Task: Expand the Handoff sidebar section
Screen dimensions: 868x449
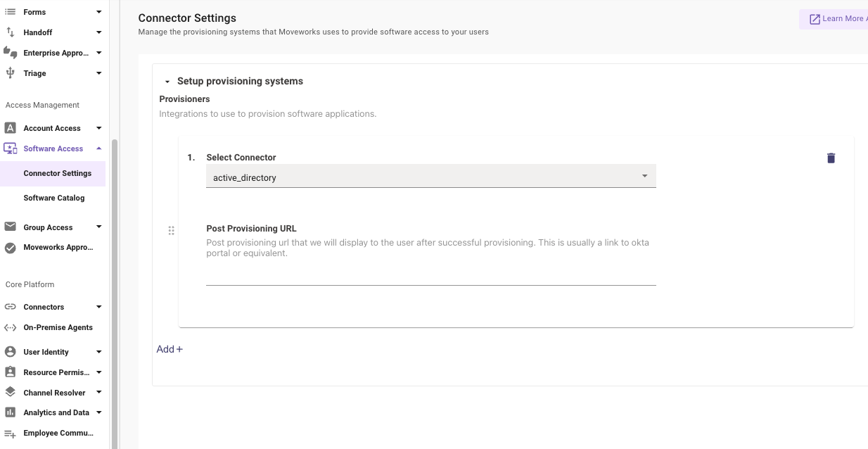Action: (x=98, y=32)
